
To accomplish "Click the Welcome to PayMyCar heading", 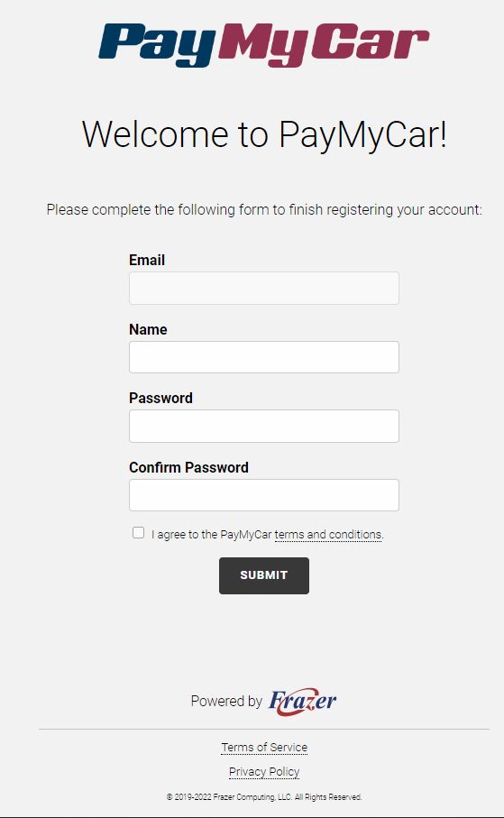I will 264,134.
